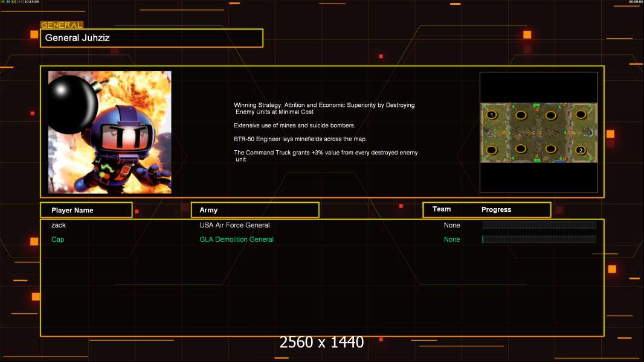The width and height of the screenshot is (644, 362).
Task: Click Cap's loading progress bar
Action: [539, 240]
